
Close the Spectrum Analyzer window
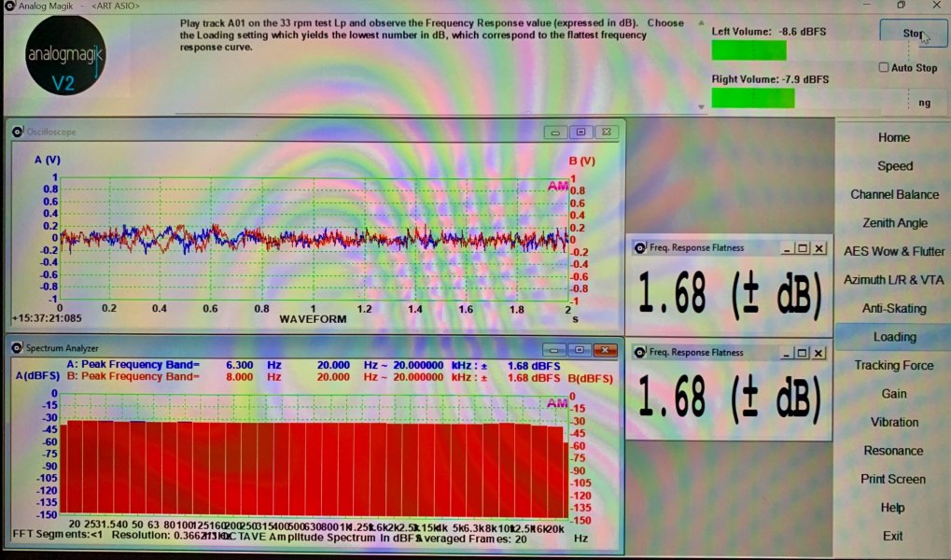[606, 350]
